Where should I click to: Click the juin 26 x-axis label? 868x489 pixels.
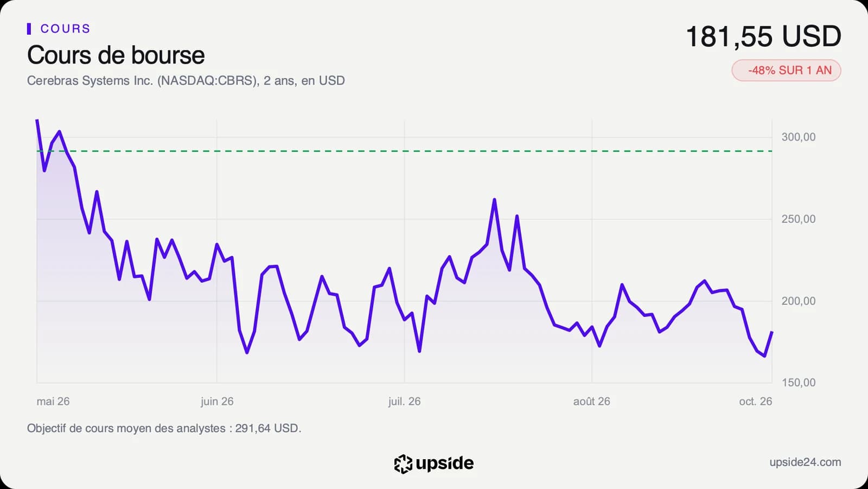point(217,402)
